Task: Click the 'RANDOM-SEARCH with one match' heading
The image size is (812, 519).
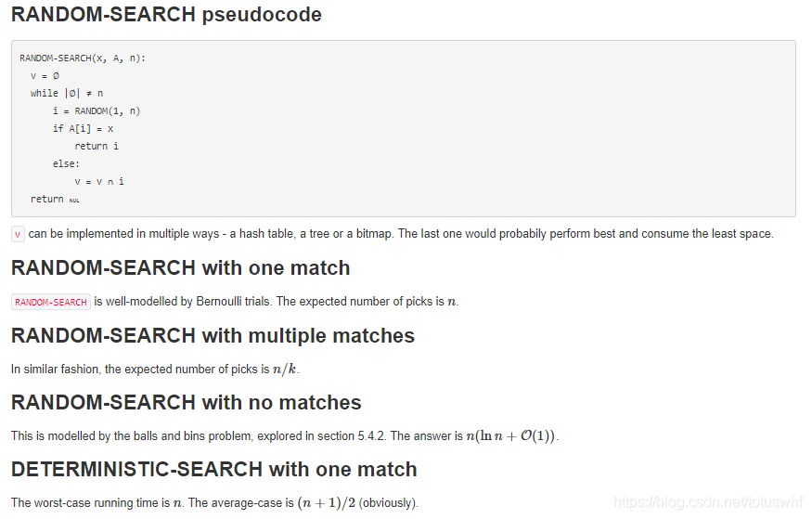Action: [x=181, y=268]
